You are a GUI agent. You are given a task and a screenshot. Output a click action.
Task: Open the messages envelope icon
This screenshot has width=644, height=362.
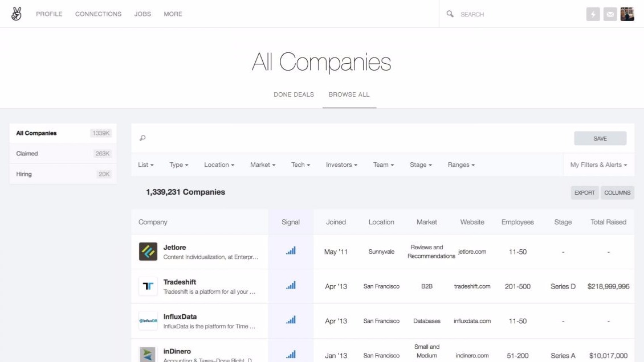pyautogui.click(x=610, y=14)
